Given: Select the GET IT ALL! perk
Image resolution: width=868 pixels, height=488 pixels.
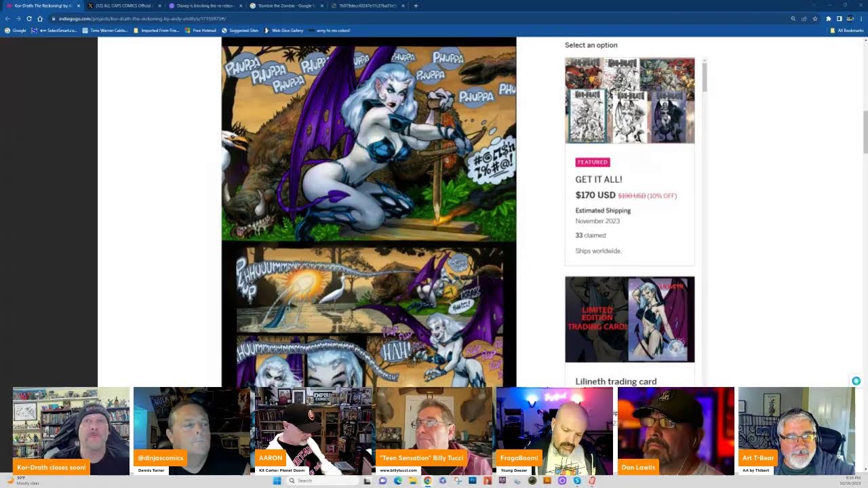Looking at the screenshot, I should (x=598, y=180).
